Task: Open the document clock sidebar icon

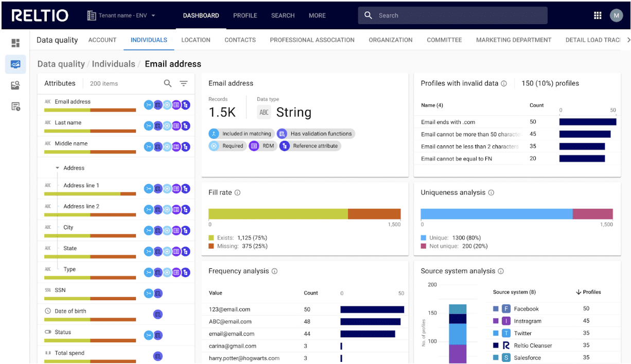Action: pos(15,106)
